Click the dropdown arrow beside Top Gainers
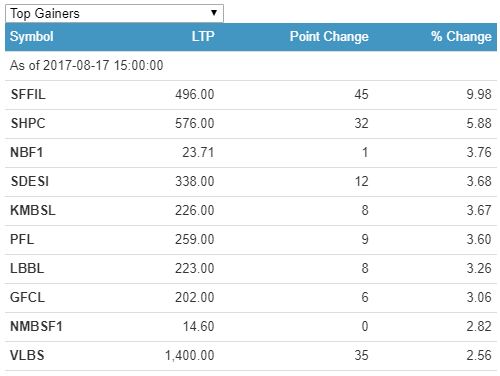Viewport: 500px width, 376px height. [214, 13]
